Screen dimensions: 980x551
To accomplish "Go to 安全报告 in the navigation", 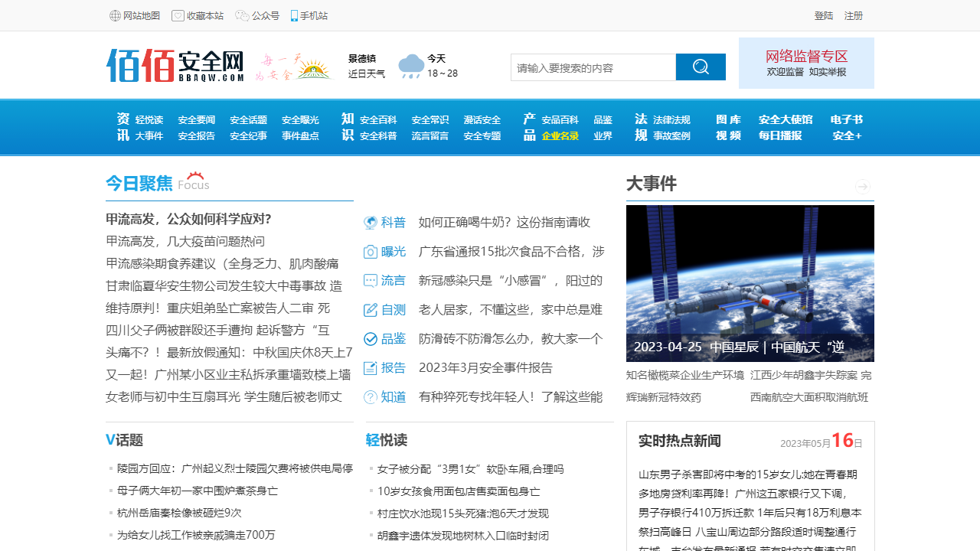I will click(197, 136).
